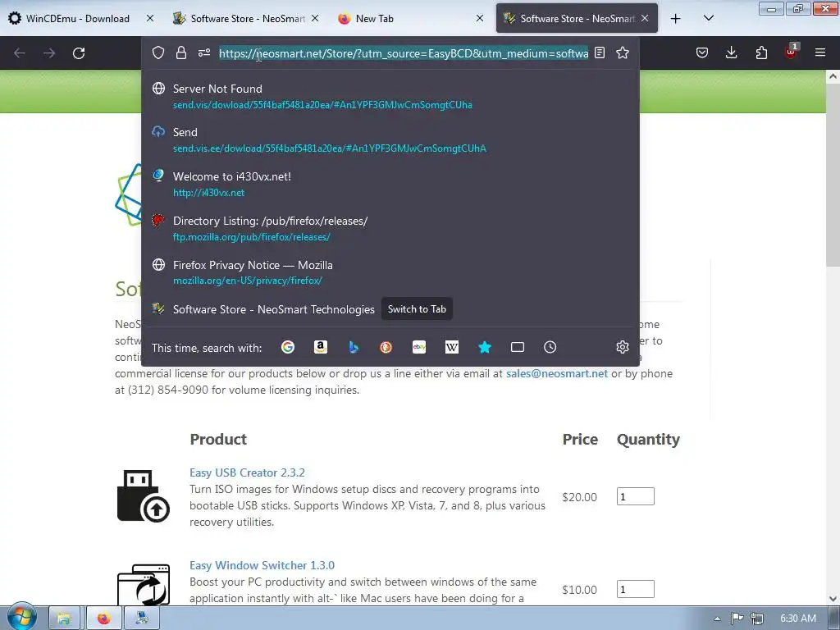
Task: Open the third taskbar application icon
Action: (x=141, y=619)
